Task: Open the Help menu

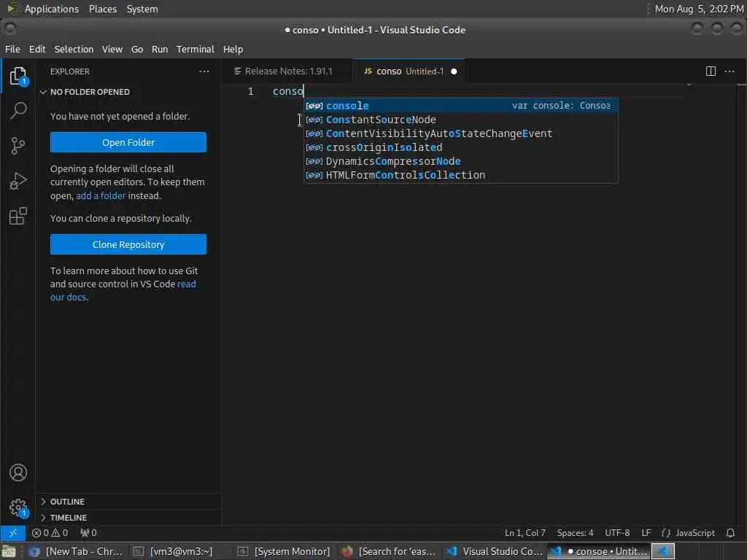Action: click(233, 49)
